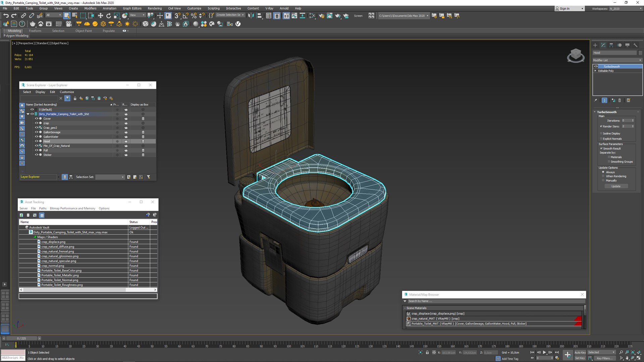Viewport: 644px width, 362px height.
Task: Toggle Percent Snap tool
Action: (194, 15)
